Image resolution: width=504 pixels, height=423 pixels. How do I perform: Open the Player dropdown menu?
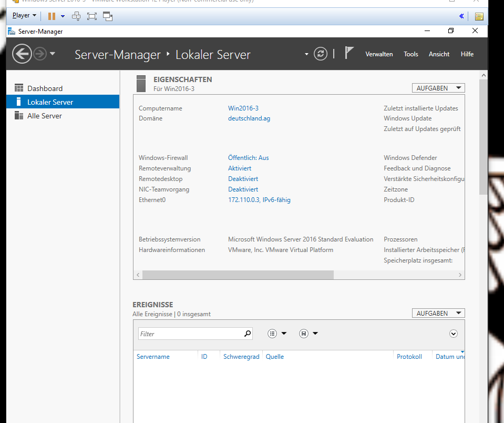24,16
